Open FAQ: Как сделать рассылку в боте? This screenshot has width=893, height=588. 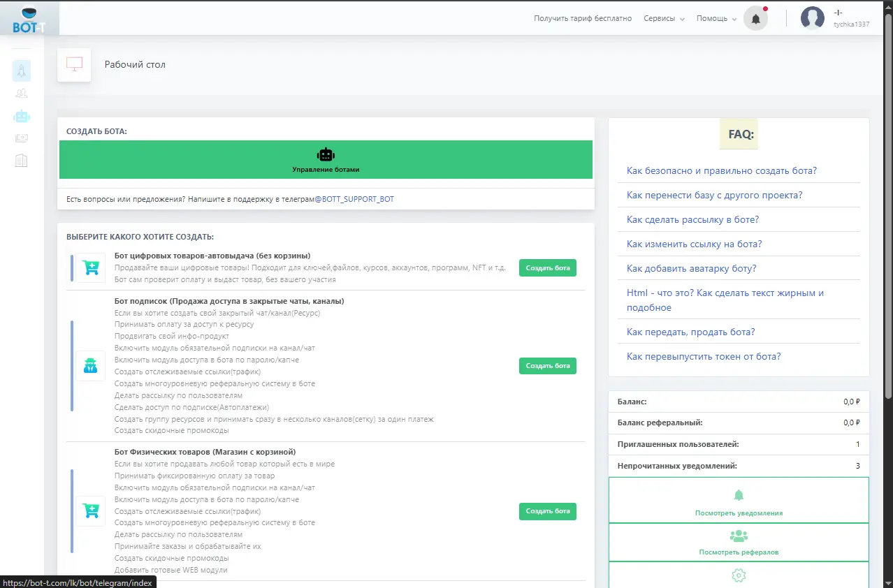[x=692, y=219]
